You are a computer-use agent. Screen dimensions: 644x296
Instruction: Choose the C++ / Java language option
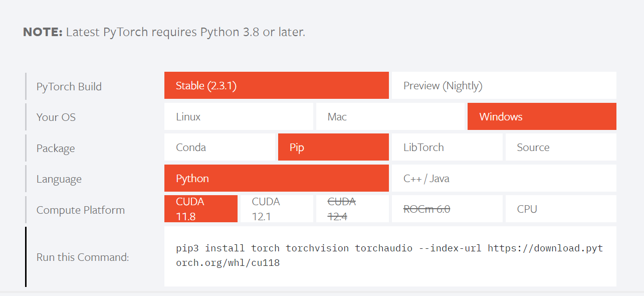click(504, 178)
